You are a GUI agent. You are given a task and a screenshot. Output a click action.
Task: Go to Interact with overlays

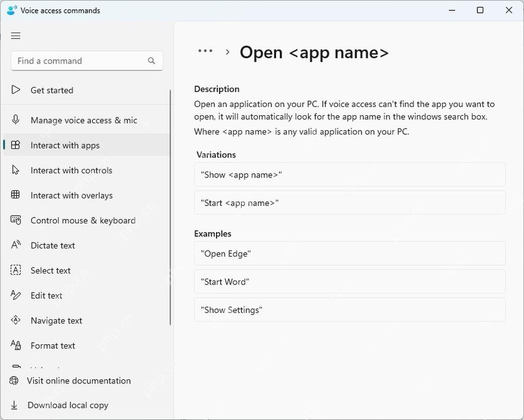[87, 195]
